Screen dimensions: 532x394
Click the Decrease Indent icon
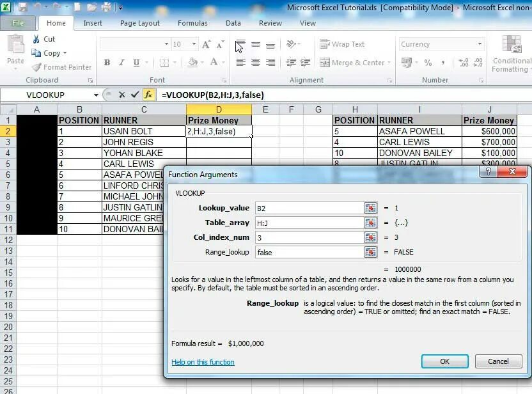(291, 63)
